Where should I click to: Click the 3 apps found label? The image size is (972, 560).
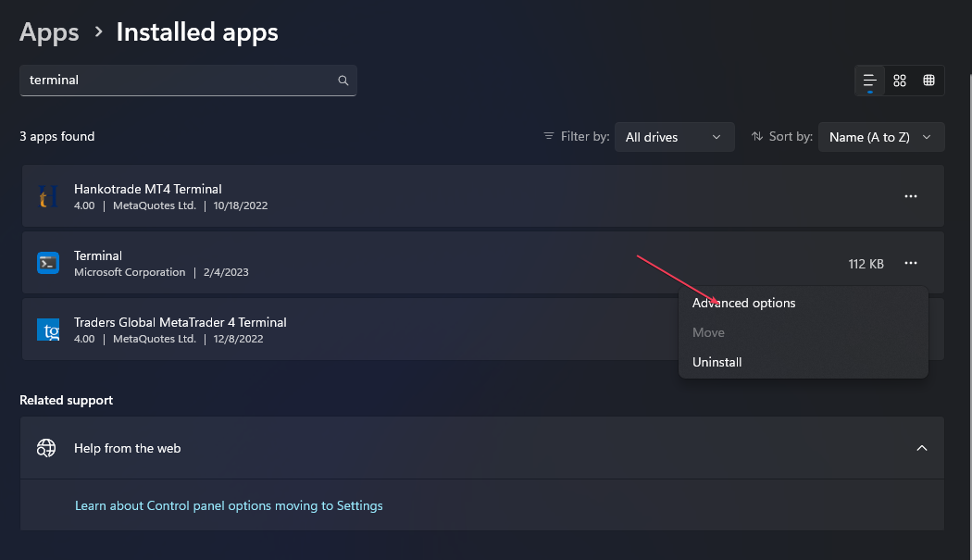pyautogui.click(x=57, y=136)
